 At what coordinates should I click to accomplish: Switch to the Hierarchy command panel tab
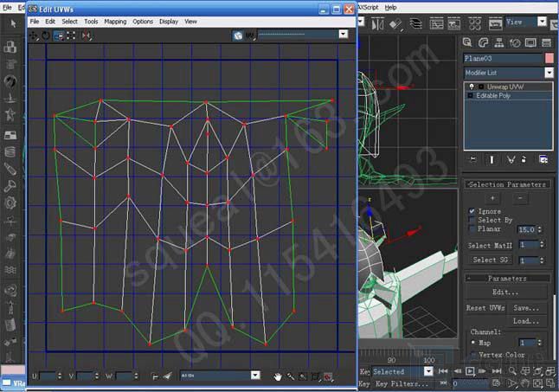coord(499,42)
